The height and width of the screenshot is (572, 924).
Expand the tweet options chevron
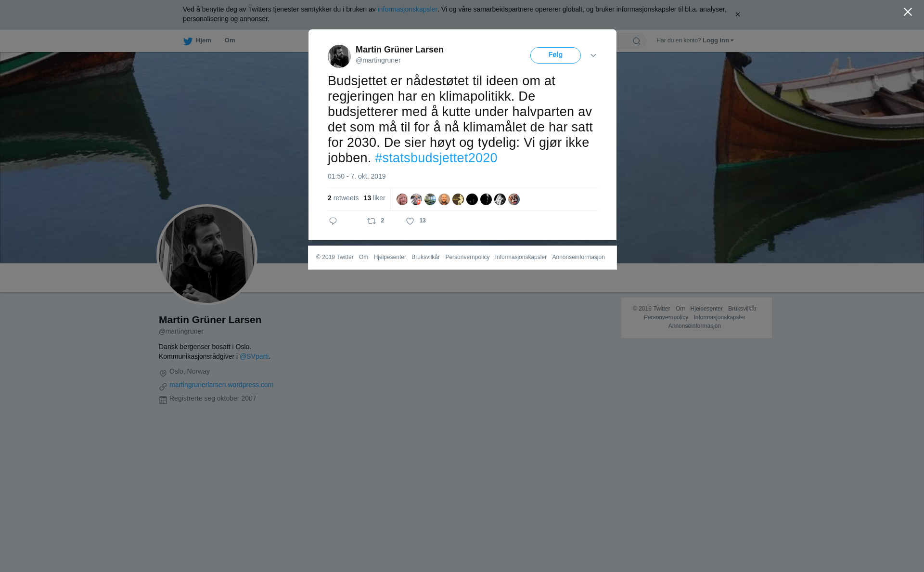(593, 55)
